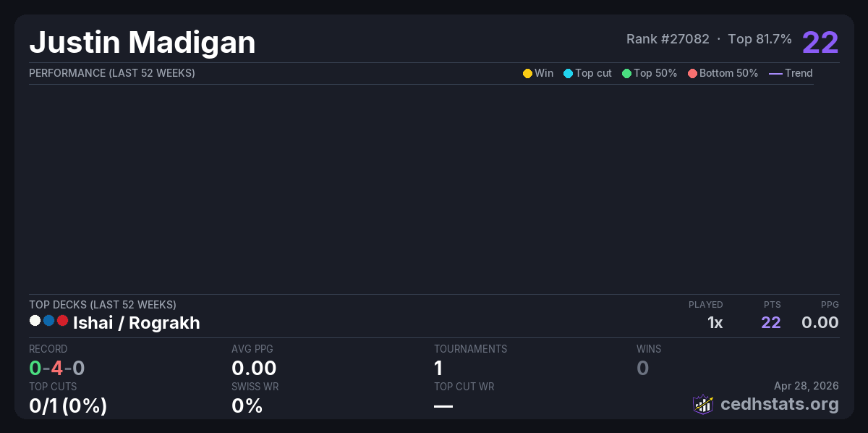This screenshot has height=433, width=868.
Task: Toggle the Top cut legend label
Action: pos(593,73)
